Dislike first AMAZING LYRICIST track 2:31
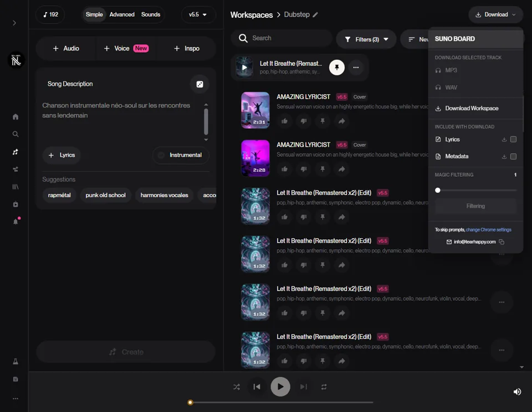 [304, 121]
